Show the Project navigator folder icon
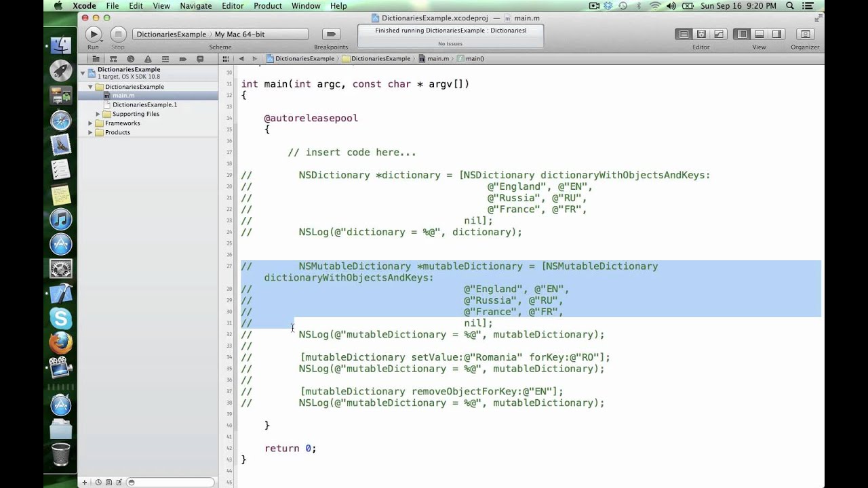The image size is (868, 488). (x=96, y=59)
